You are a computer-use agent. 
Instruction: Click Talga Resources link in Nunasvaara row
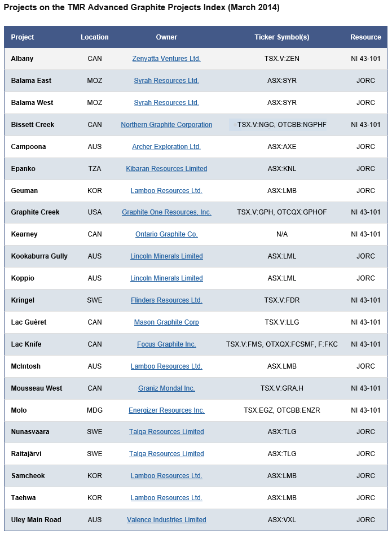[x=166, y=432]
